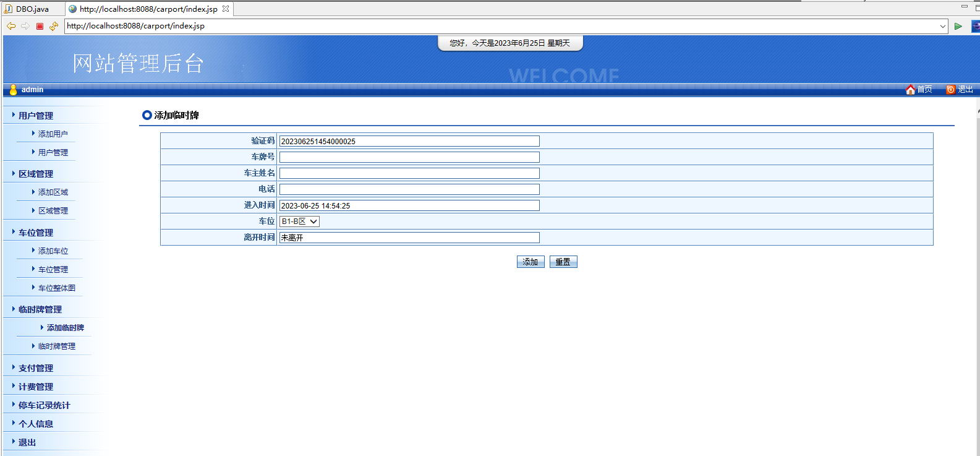Click the home icon next to 首页
The image size is (980, 456).
(x=910, y=90)
